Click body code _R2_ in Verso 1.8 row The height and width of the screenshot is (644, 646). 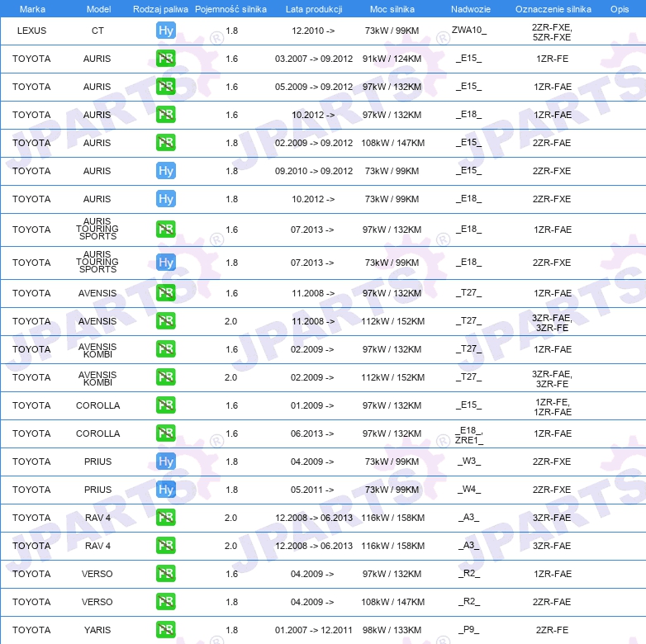pos(469,601)
